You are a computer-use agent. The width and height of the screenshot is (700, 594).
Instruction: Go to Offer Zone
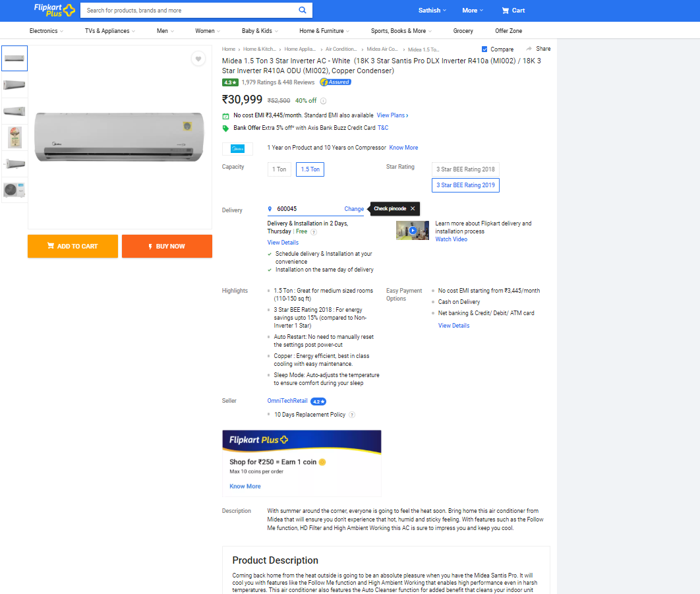(508, 31)
